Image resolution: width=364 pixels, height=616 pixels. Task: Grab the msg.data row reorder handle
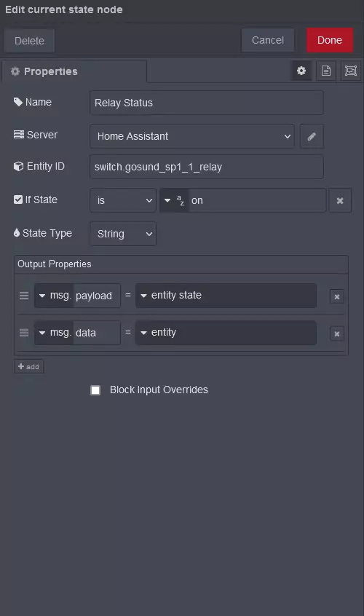tap(24, 333)
